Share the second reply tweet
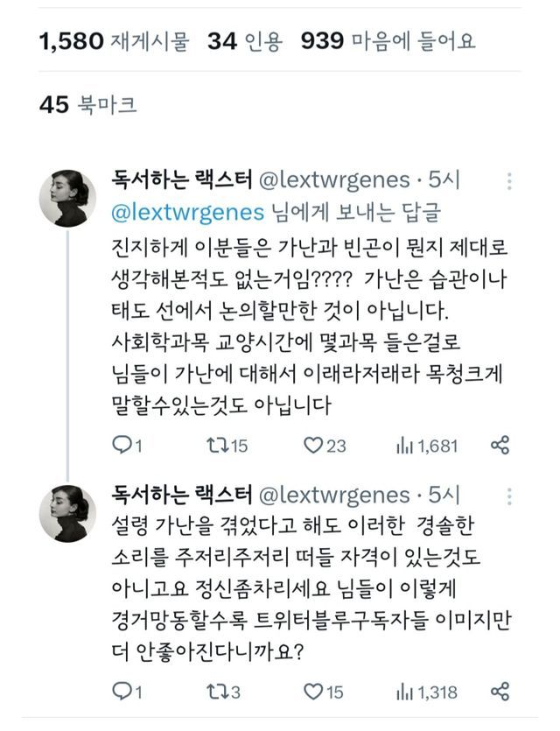 pyautogui.click(x=500, y=692)
